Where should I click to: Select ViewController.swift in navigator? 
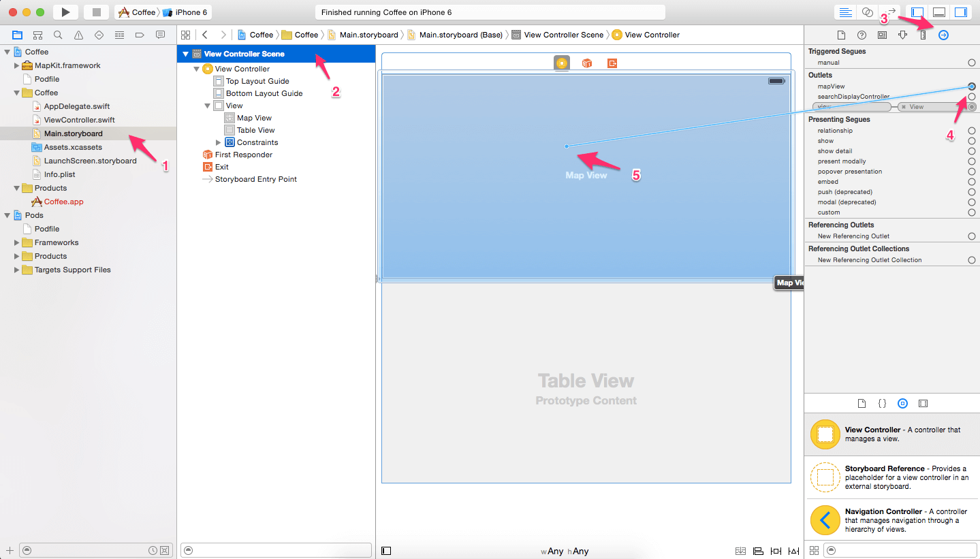(x=79, y=120)
